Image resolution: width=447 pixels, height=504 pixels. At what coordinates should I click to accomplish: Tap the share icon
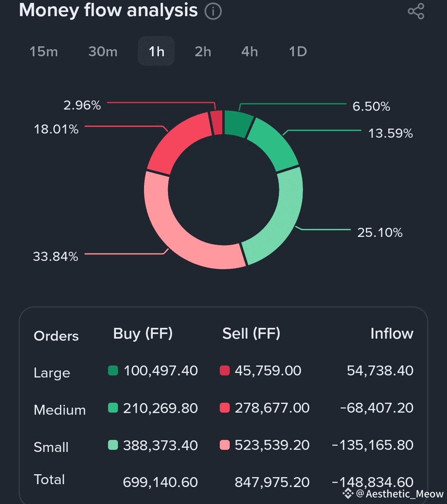tap(416, 11)
